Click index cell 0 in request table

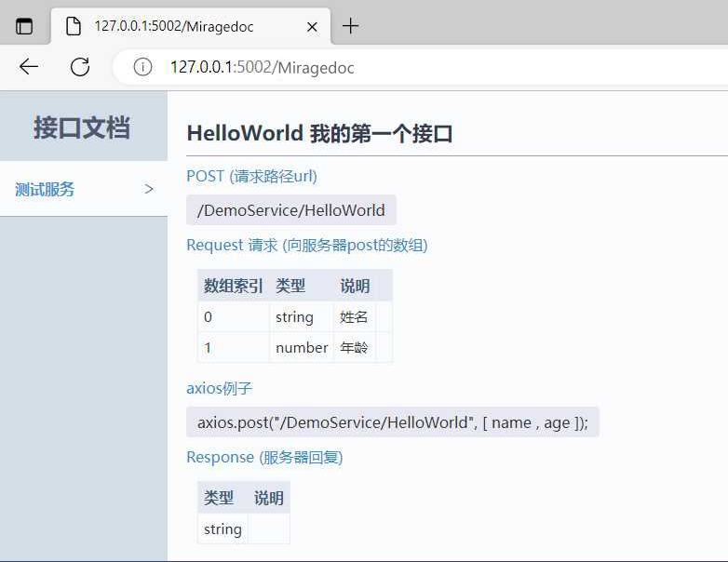pyautogui.click(x=234, y=317)
